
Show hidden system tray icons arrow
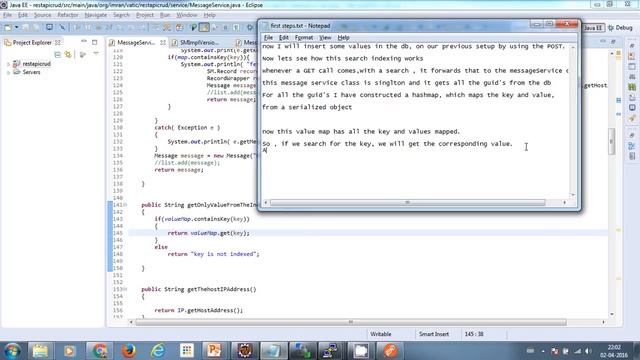[543, 351]
